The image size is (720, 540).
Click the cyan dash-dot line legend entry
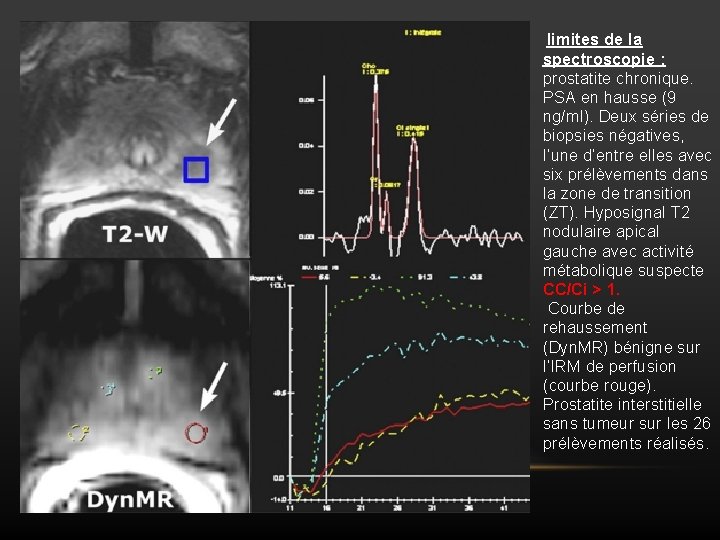(466, 277)
